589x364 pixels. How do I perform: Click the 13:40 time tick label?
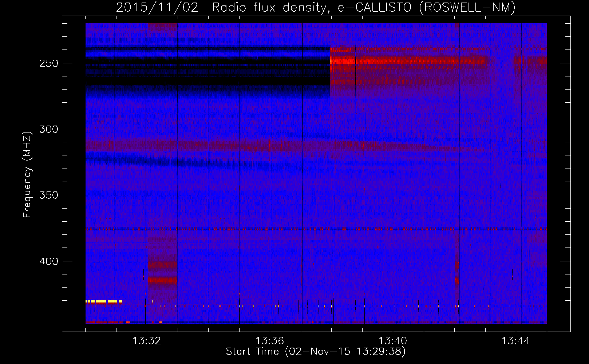point(393,341)
